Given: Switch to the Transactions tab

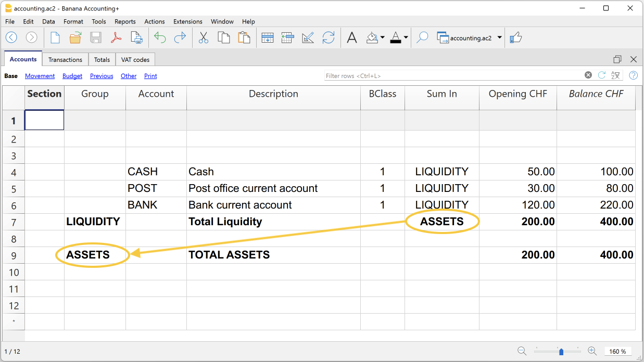Looking at the screenshot, I should point(65,60).
